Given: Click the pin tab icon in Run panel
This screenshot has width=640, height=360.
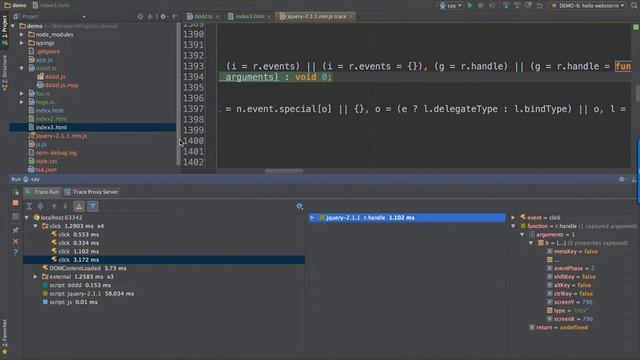Looking at the screenshot, I should coord(16,230).
